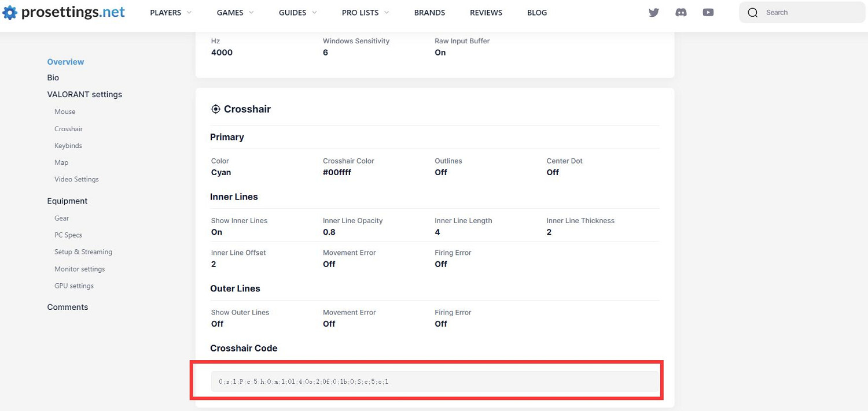Image resolution: width=868 pixels, height=411 pixels.
Task: Expand the Pro Lists dropdown
Action: point(365,13)
